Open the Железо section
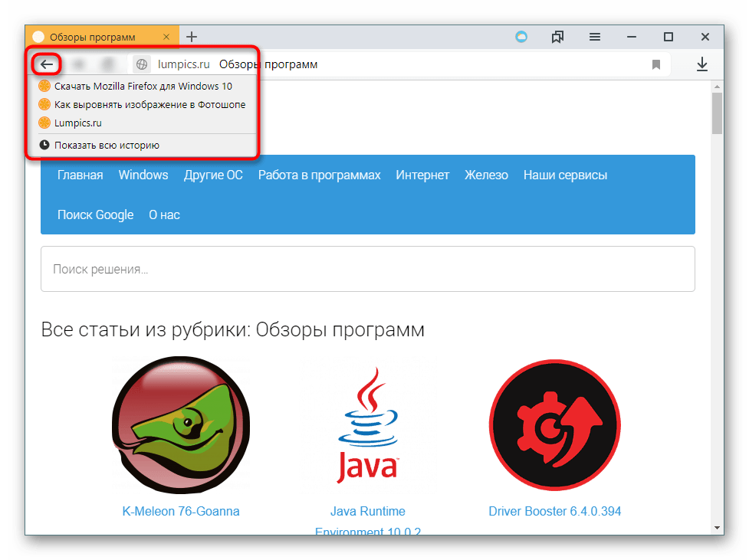749x560 pixels. click(486, 175)
